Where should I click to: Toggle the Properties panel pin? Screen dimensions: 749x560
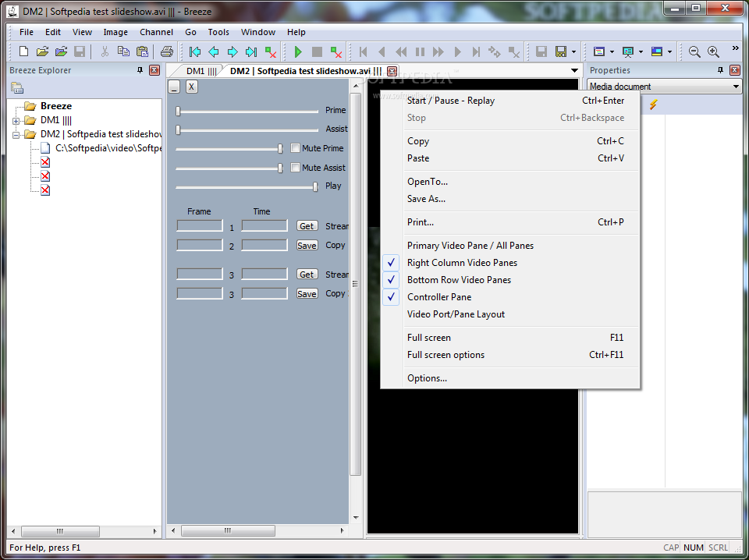pos(720,70)
